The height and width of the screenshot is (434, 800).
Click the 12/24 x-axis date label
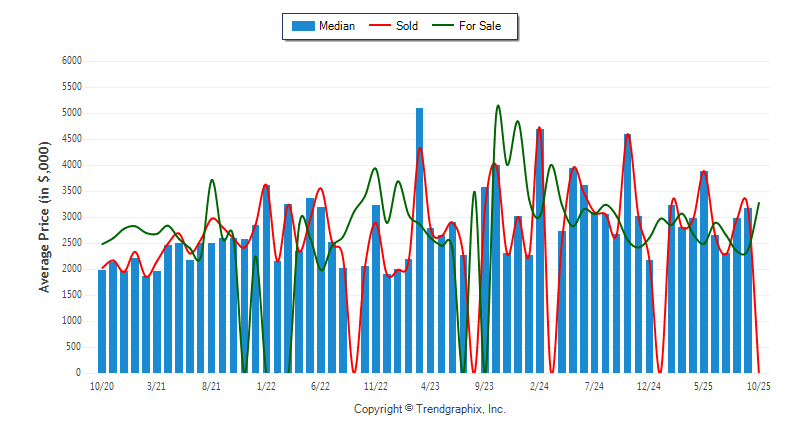coord(649,385)
